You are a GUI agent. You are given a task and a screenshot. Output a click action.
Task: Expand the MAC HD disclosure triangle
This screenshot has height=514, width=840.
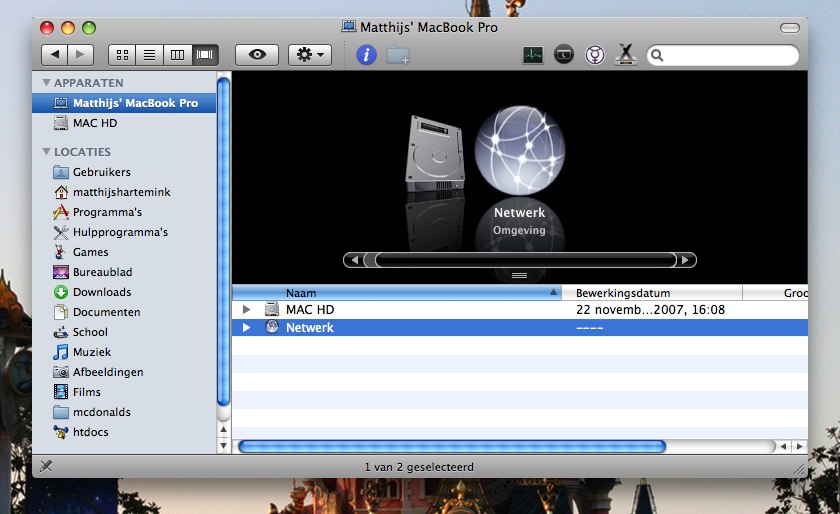point(246,310)
